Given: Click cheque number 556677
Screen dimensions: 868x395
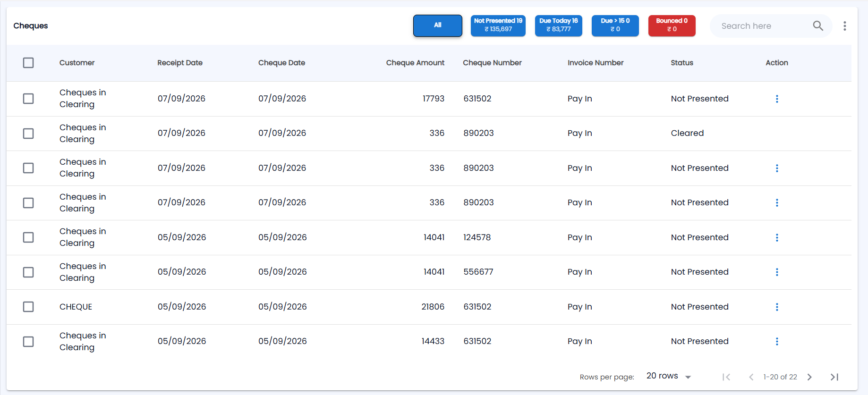Looking at the screenshot, I should coord(478,272).
